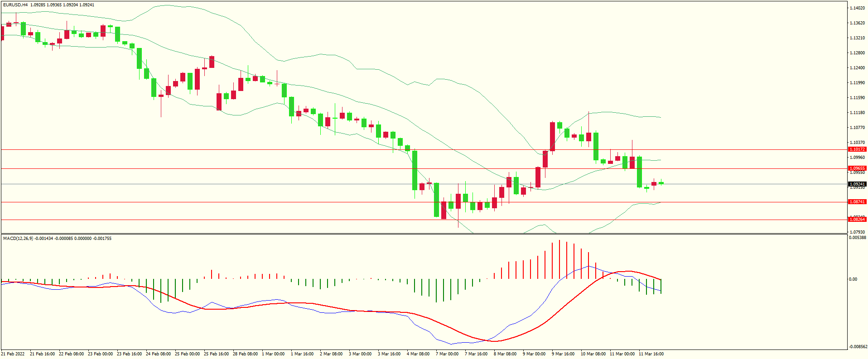Select the 4 Mar 08:00 time marker
The height and width of the screenshot is (359, 868).
[418, 354]
